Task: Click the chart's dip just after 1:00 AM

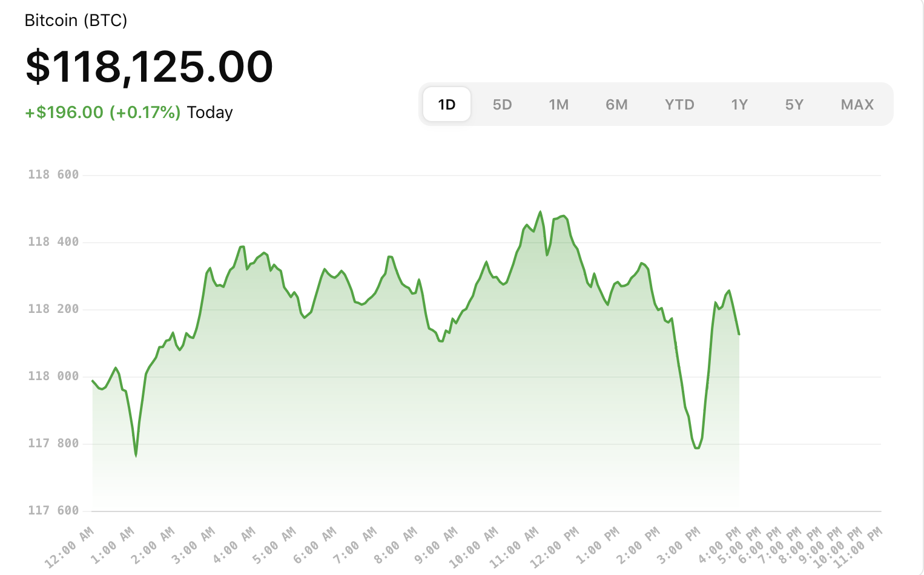Action: point(136,456)
